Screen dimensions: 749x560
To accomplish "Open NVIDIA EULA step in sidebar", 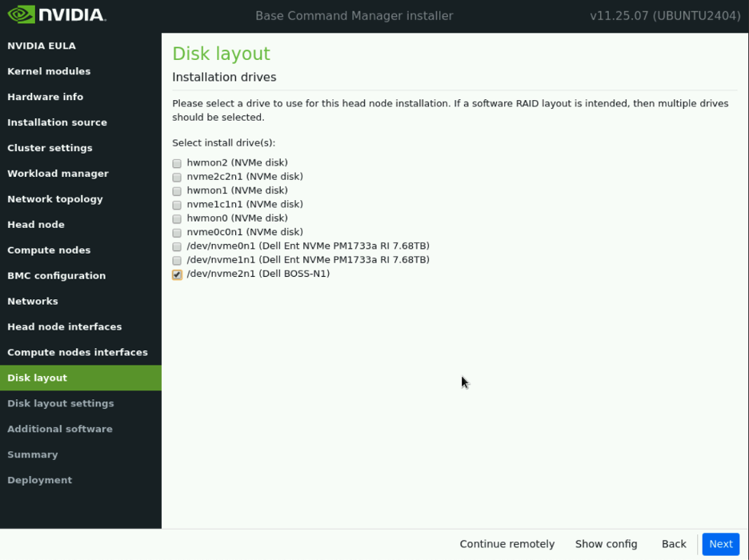I will [x=42, y=46].
